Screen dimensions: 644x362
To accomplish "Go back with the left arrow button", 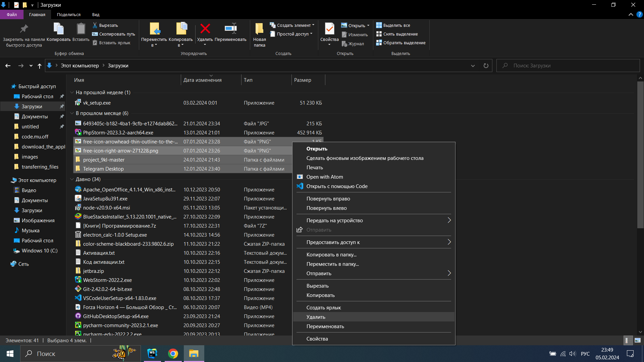I will pyautogui.click(x=8, y=66).
